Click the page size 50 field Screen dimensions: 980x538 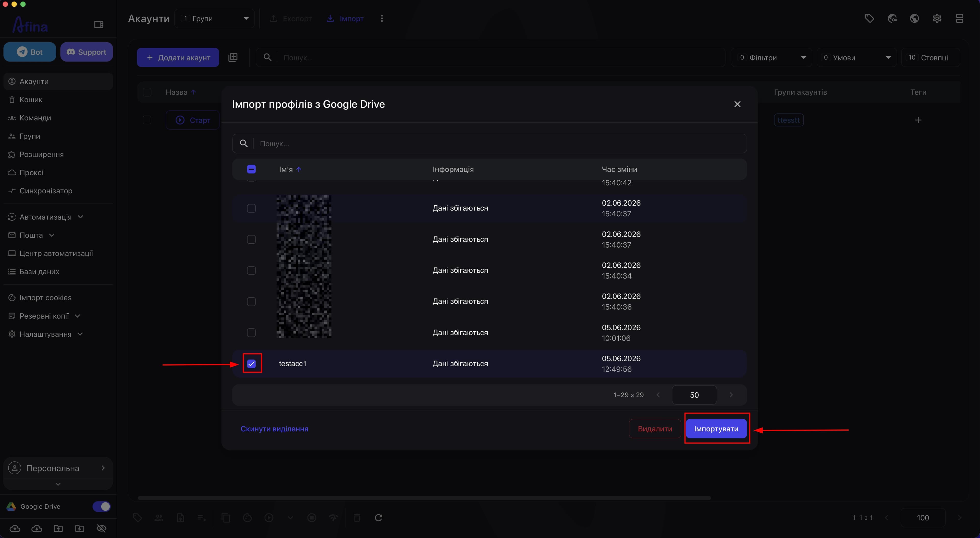point(694,395)
